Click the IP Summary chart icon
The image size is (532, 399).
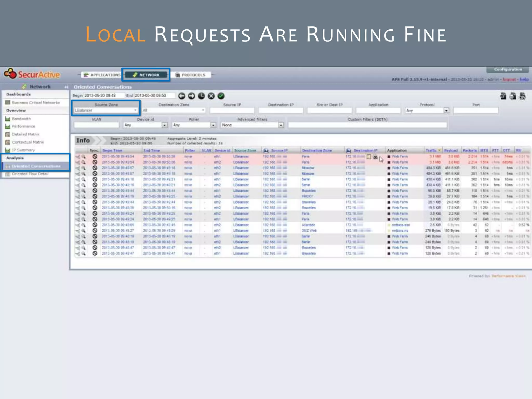tap(8, 150)
